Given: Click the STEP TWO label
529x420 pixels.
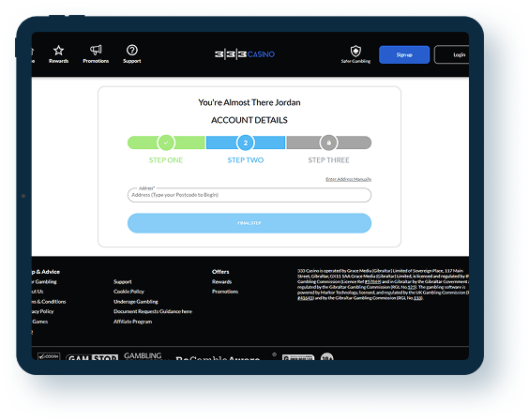Looking at the screenshot, I should click(246, 160).
